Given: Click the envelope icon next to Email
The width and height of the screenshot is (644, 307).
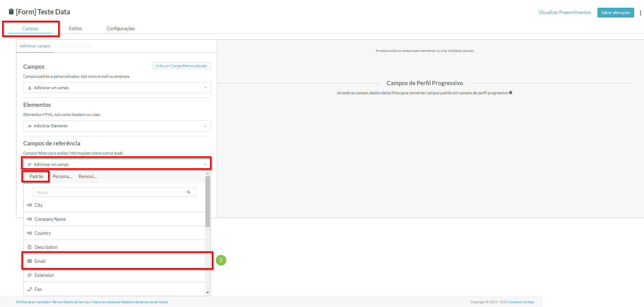Looking at the screenshot, I should [30, 261].
